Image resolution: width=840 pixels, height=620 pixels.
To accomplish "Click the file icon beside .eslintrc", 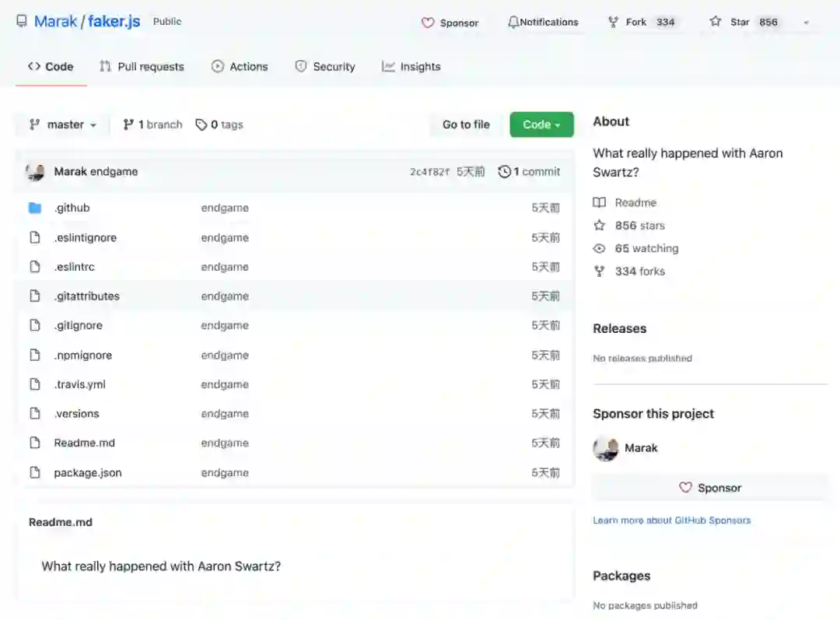I will coord(35,266).
